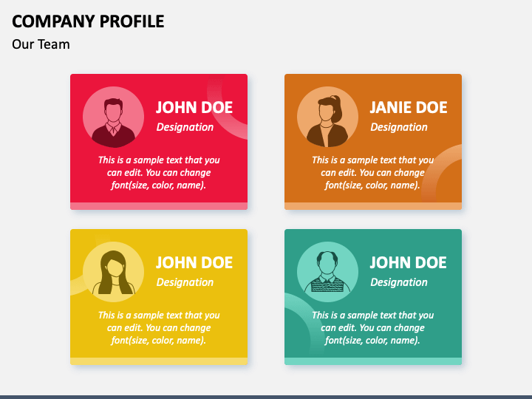Click Designation text on the yellow card

pos(185,282)
